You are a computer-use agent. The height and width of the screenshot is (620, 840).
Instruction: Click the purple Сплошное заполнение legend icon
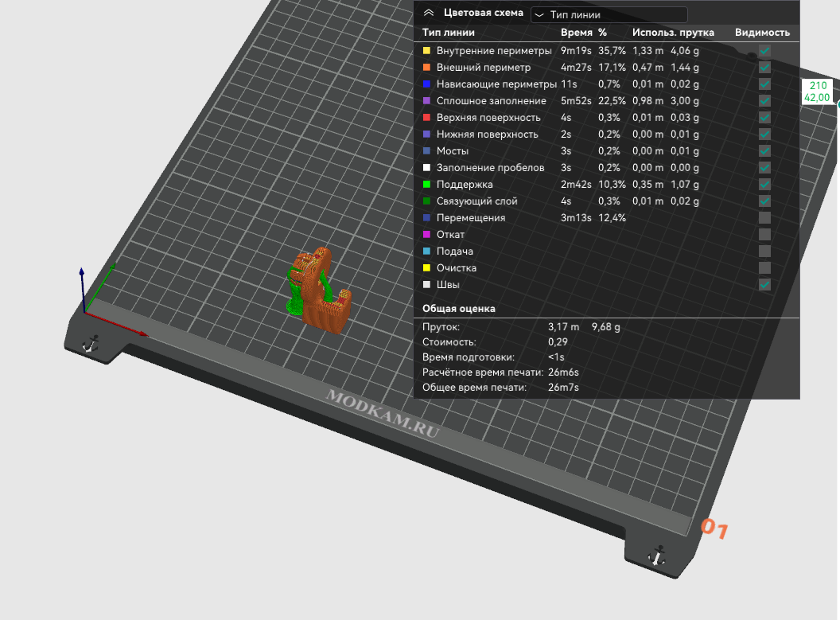pos(427,101)
